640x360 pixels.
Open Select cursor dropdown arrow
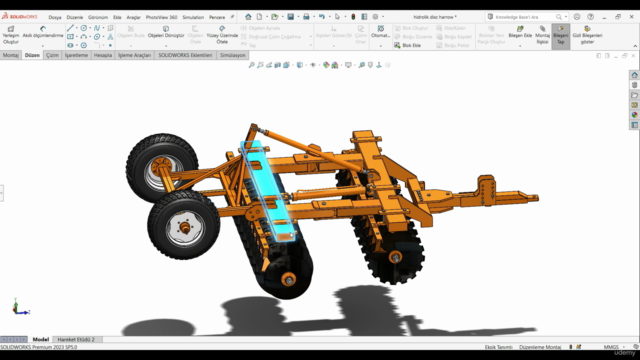coord(345,17)
